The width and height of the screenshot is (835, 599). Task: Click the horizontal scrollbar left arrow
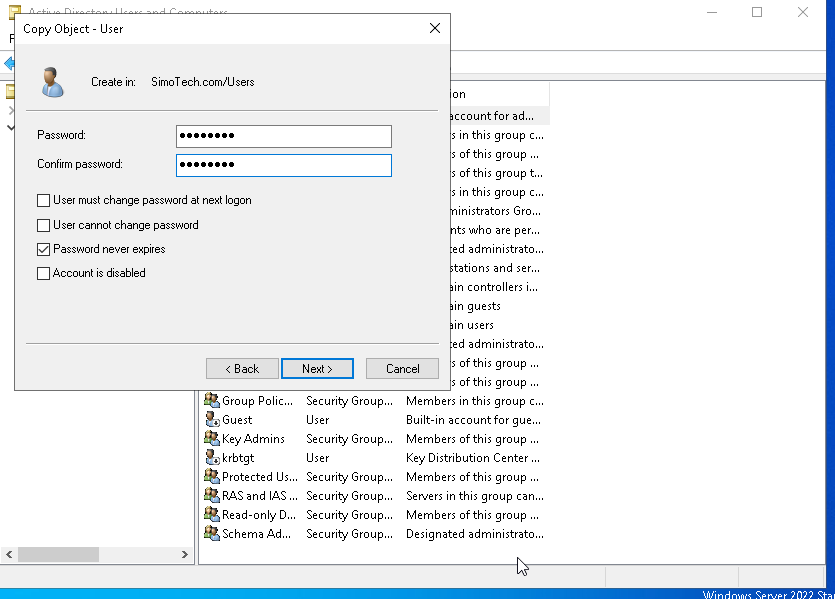8,553
